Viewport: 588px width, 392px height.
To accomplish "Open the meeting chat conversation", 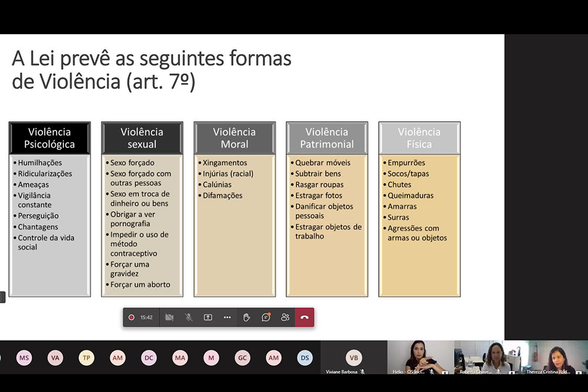I will (266, 317).
